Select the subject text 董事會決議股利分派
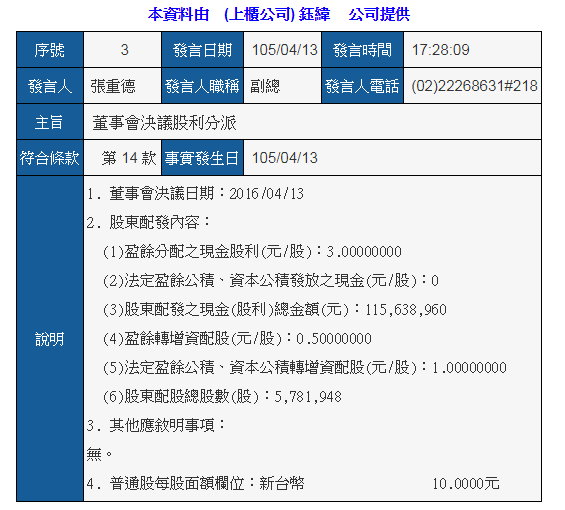Image resolution: width=565 pixels, height=510 pixels. [x=164, y=123]
